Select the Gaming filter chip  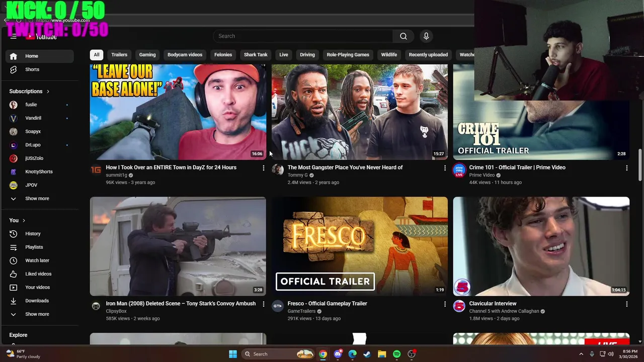point(147,55)
